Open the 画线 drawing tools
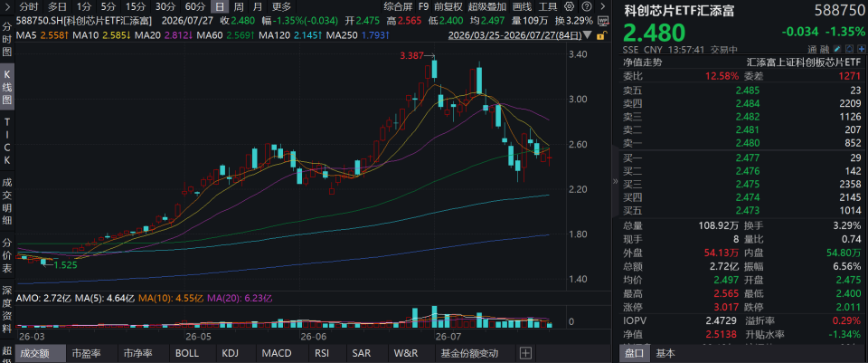The image size is (868, 363). coord(522,6)
